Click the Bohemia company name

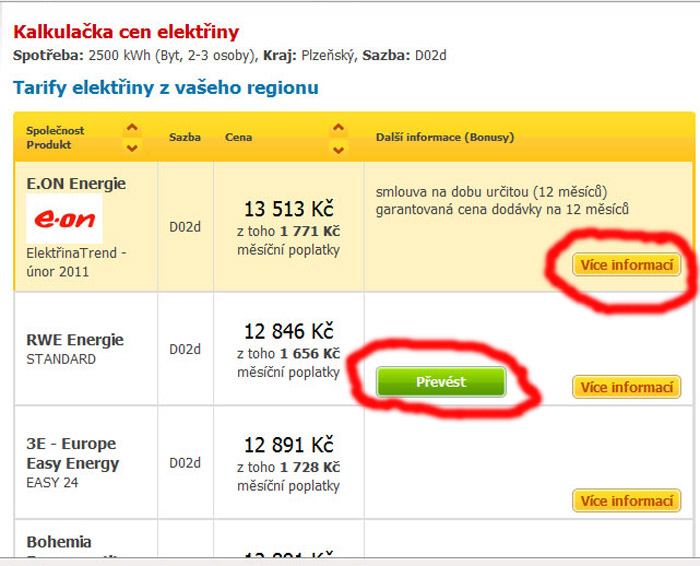(x=59, y=542)
